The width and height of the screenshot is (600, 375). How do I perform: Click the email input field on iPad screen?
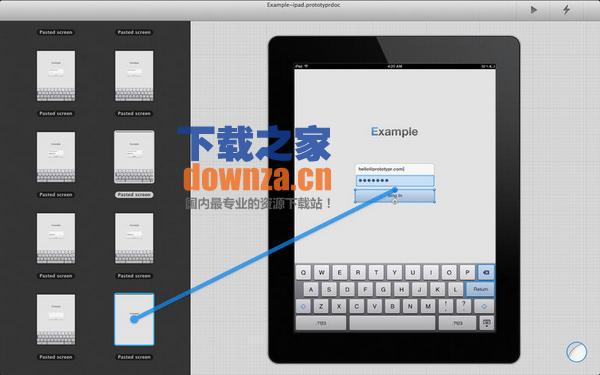(x=395, y=169)
